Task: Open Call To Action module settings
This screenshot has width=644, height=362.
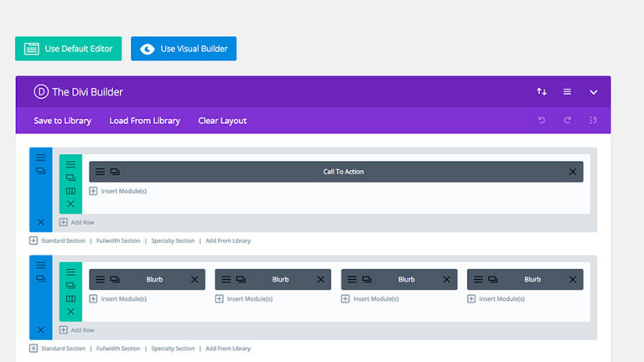Action: coord(100,172)
